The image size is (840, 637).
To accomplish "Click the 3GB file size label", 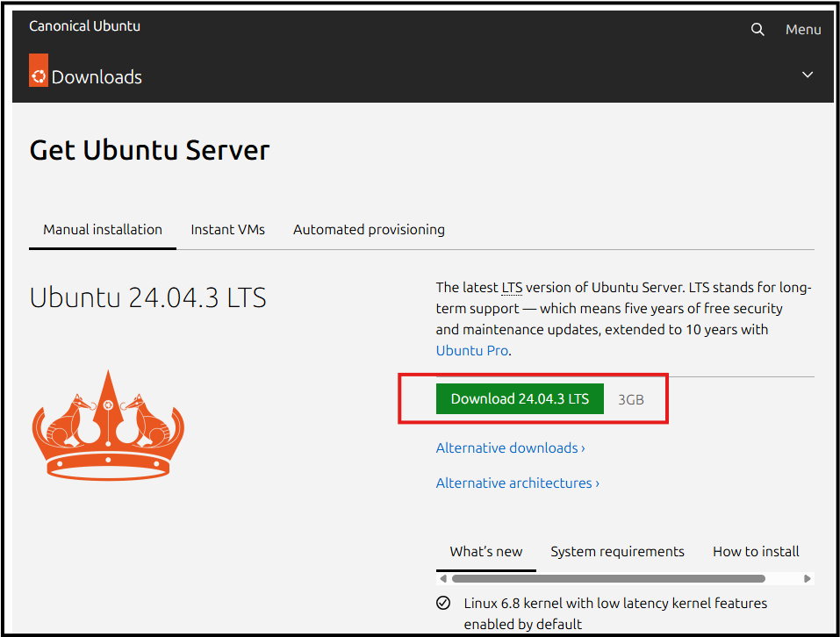I will click(630, 400).
